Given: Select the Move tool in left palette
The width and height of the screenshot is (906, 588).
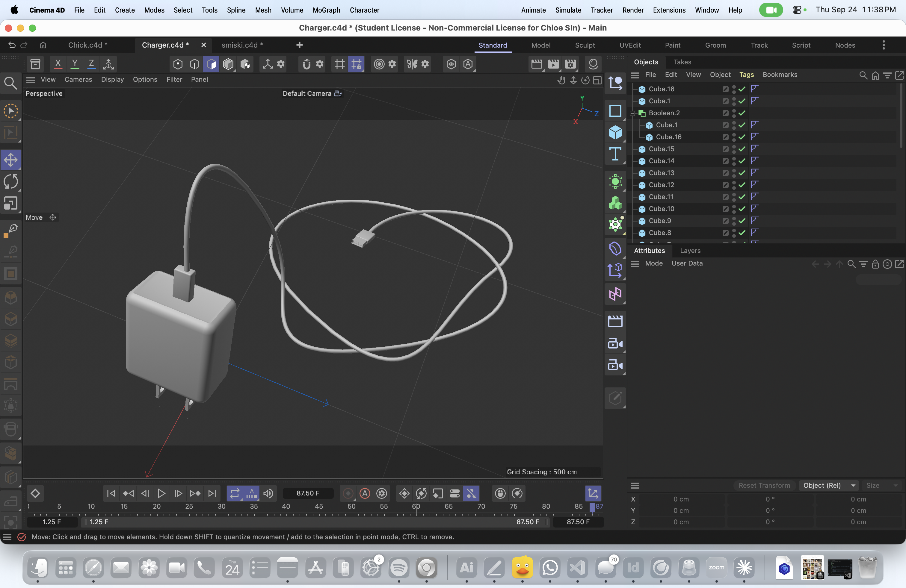Looking at the screenshot, I should [11, 159].
